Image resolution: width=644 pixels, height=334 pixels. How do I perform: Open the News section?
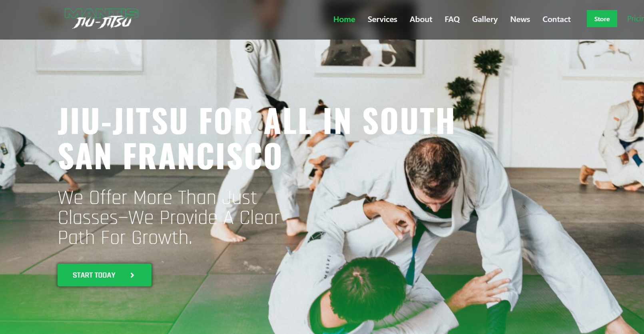(x=520, y=19)
